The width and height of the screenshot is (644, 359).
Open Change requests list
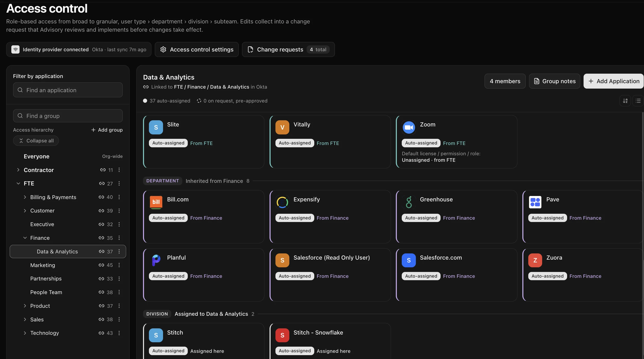pyautogui.click(x=288, y=49)
